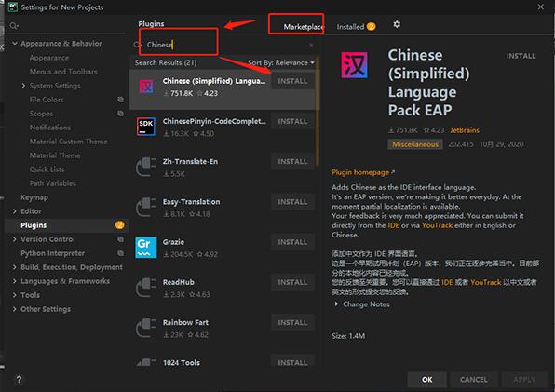This screenshot has width=555, height=392.
Task: Select Python Interpreter settings
Action: [x=52, y=253]
